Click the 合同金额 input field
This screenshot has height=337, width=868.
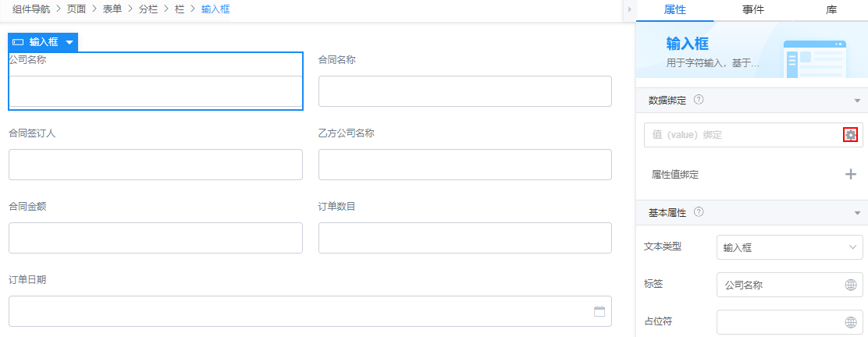[155, 238]
